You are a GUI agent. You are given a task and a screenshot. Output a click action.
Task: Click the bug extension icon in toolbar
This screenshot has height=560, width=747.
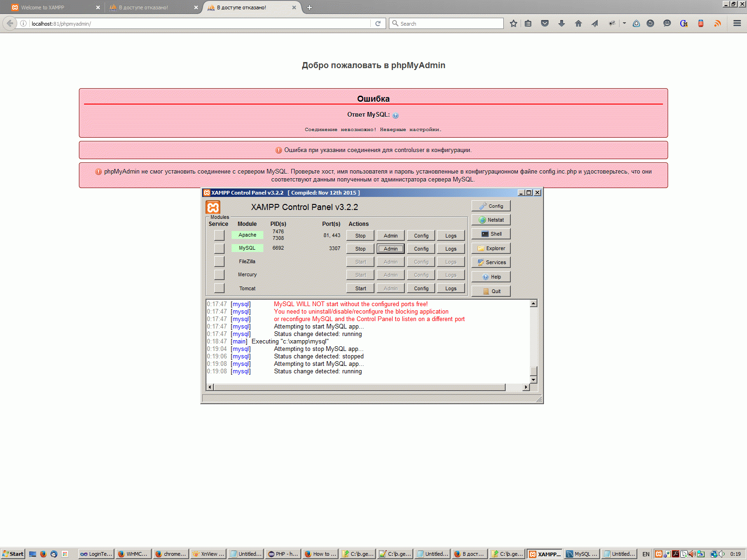coord(612,23)
